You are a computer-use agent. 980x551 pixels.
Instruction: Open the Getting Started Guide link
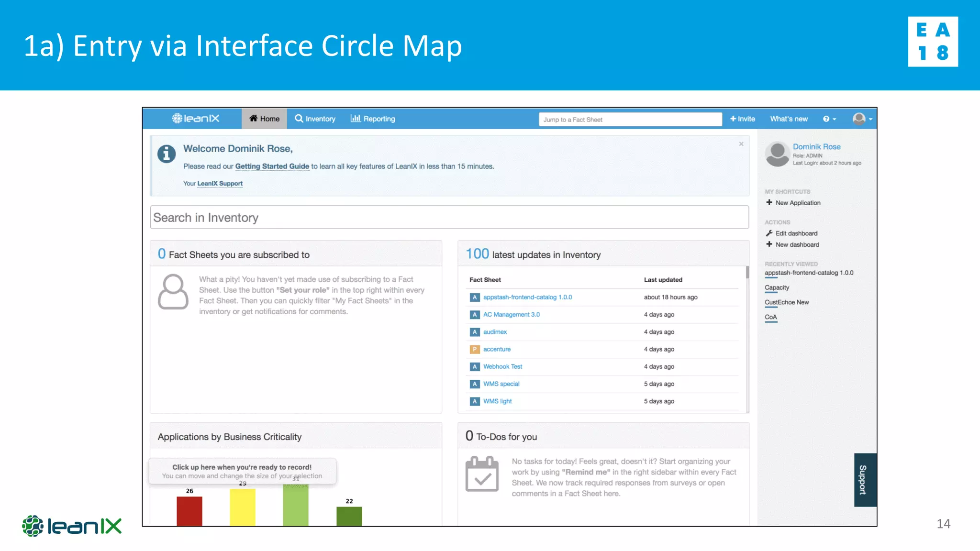(272, 166)
